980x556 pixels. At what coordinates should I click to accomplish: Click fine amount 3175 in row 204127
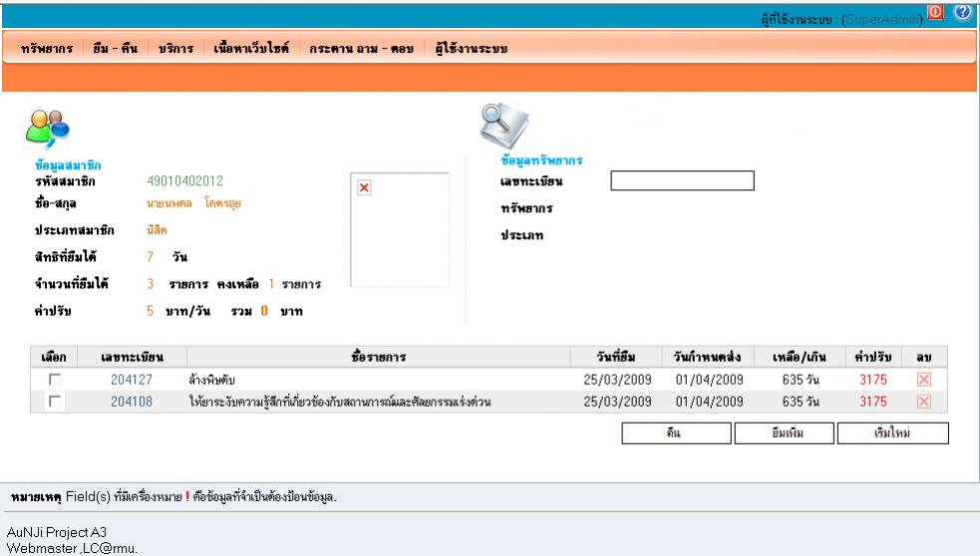tap(873, 380)
